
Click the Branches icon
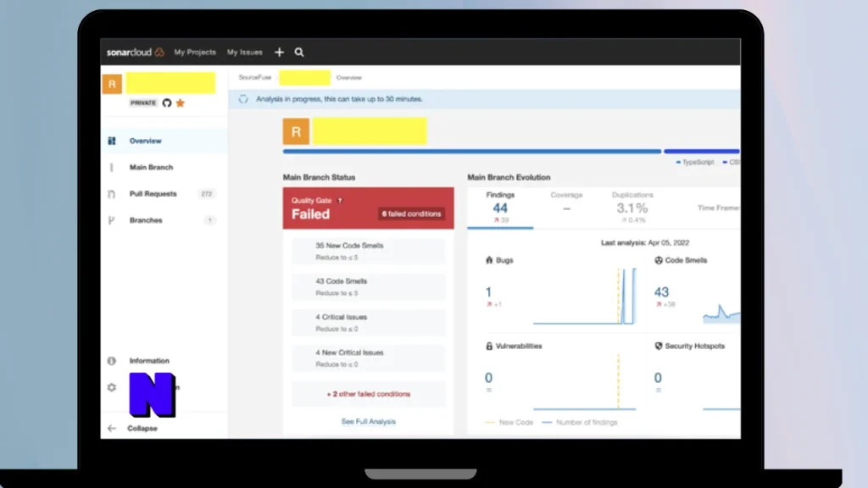[111, 220]
